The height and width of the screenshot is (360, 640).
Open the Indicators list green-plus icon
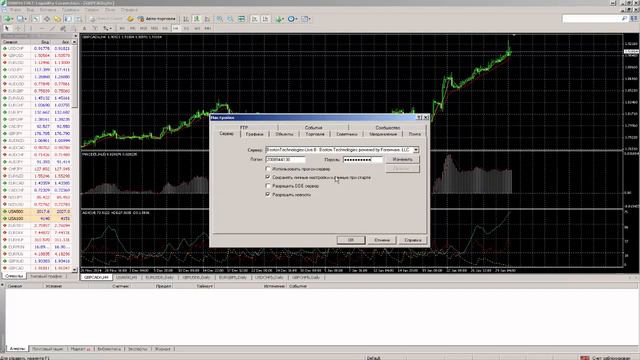pyautogui.click(x=280, y=19)
